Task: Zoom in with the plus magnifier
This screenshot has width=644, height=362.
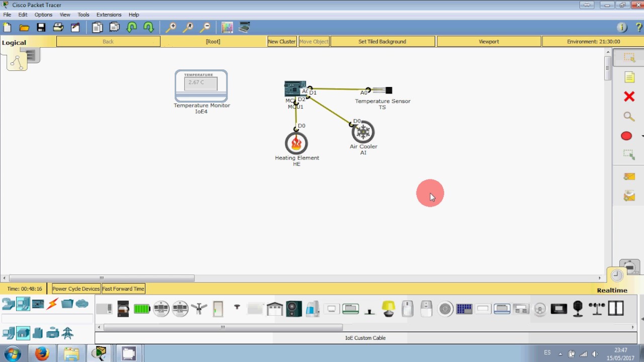Action: (x=171, y=28)
